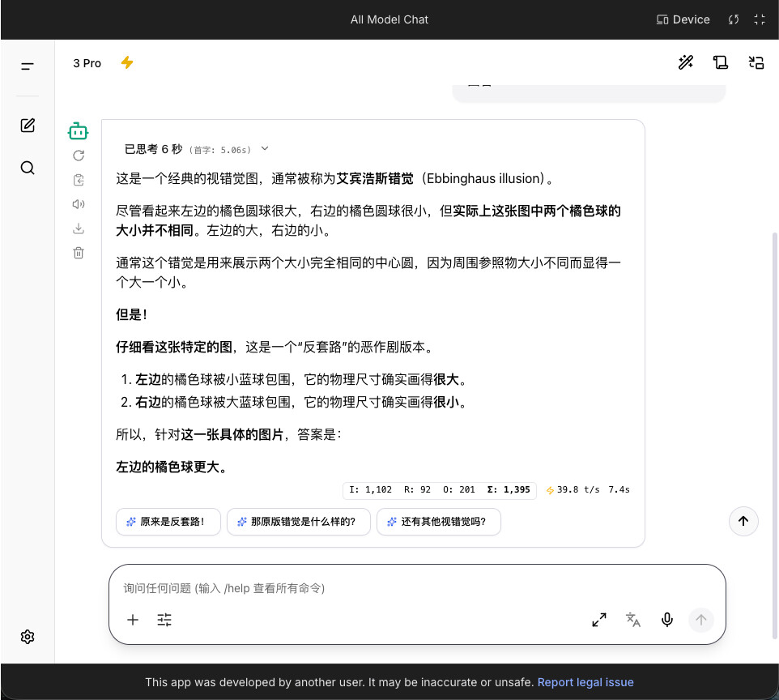Choose suggestion 还有其他视错觉吗?
This screenshot has width=779, height=700.
(439, 522)
